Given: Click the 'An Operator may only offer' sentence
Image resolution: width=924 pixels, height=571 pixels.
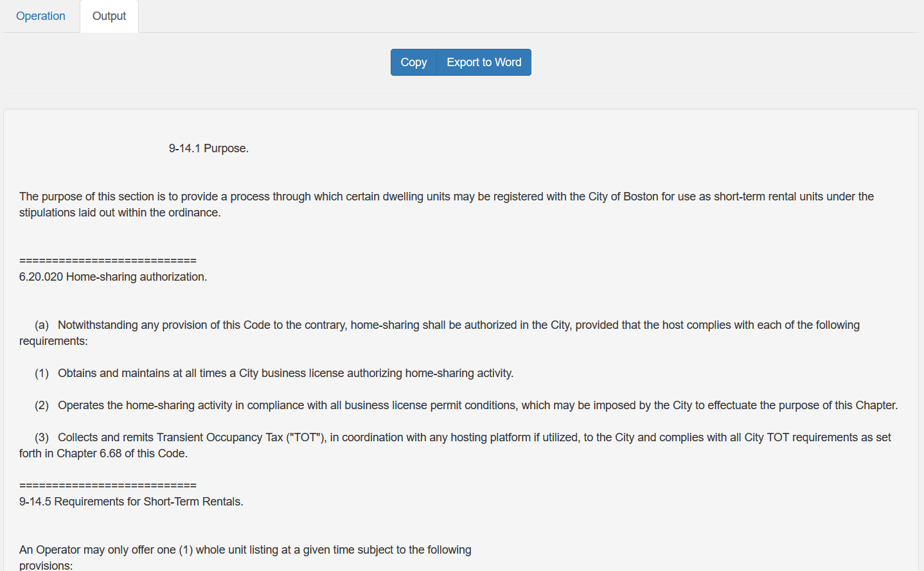Looking at the screenshot, I should pos(245,550).
